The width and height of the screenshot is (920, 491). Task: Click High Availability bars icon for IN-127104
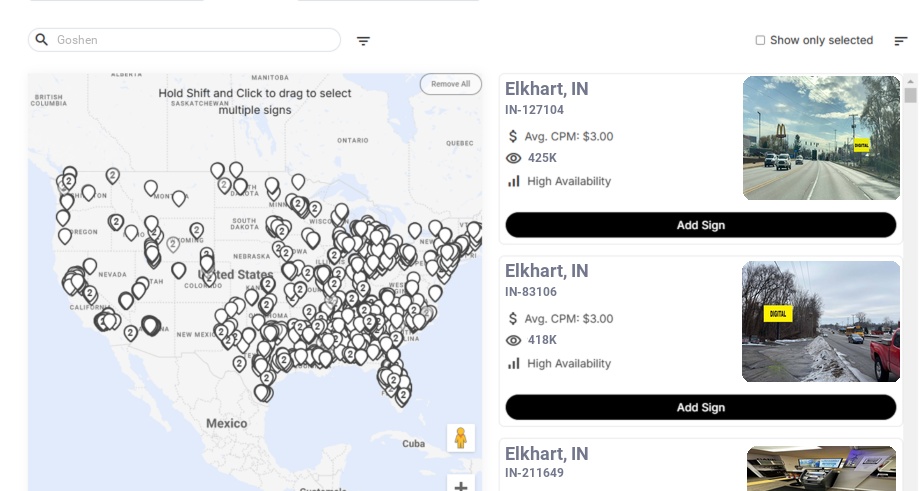[x=514, y=181]
